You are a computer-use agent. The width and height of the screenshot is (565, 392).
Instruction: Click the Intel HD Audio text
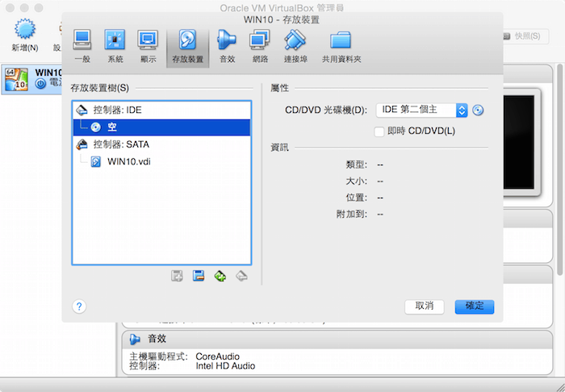point(225,366)
